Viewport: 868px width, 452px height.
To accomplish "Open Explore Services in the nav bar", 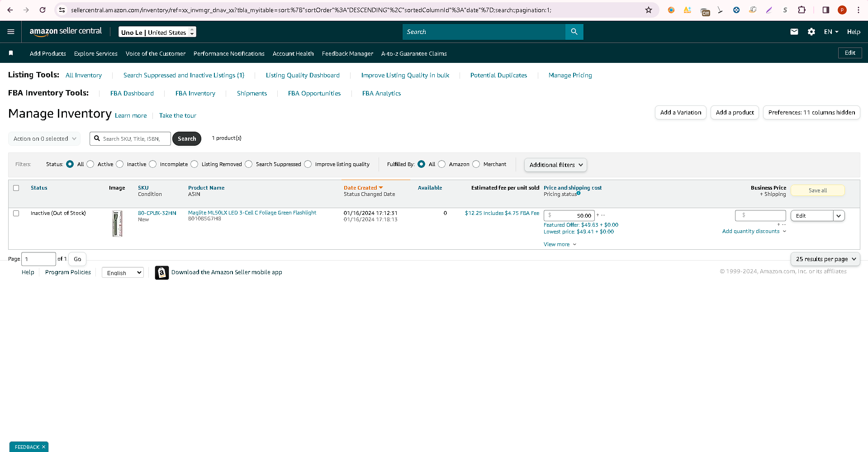I will point(96,53).
